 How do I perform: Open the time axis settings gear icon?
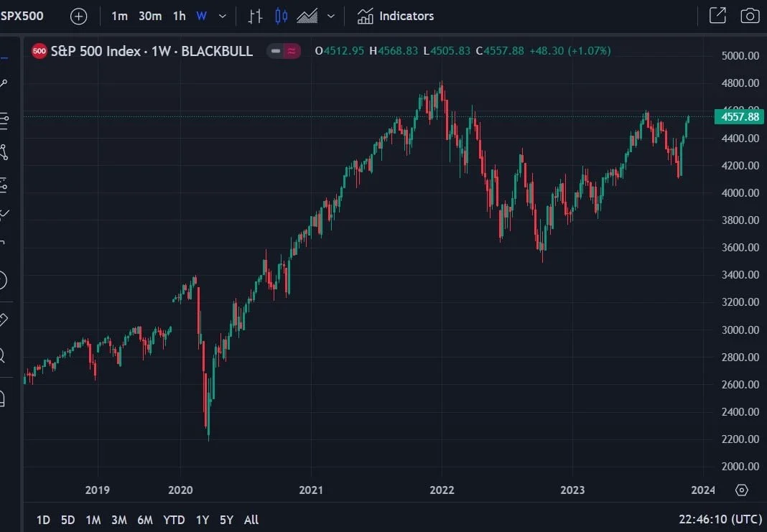742,490
